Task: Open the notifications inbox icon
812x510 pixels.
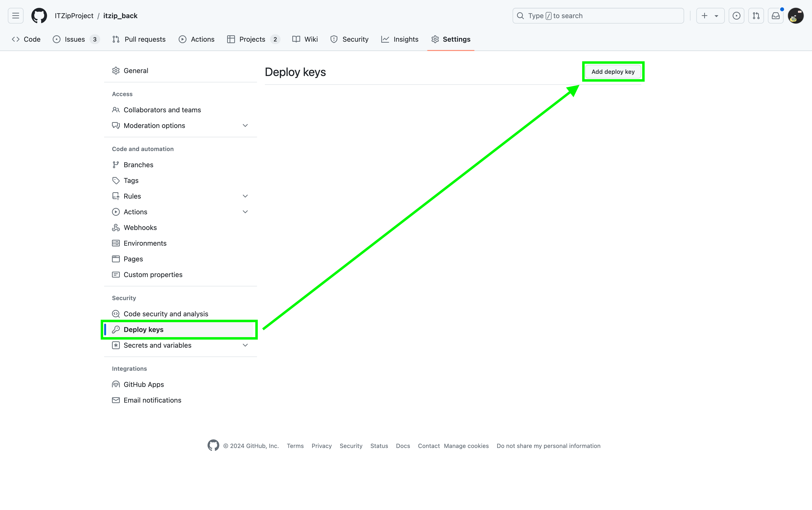Action: 775,16
